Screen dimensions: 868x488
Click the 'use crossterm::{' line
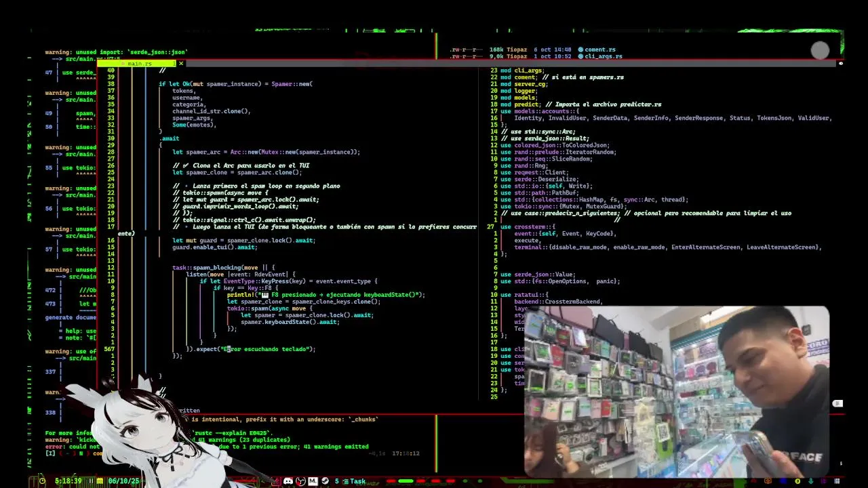[x=528, y=226]
